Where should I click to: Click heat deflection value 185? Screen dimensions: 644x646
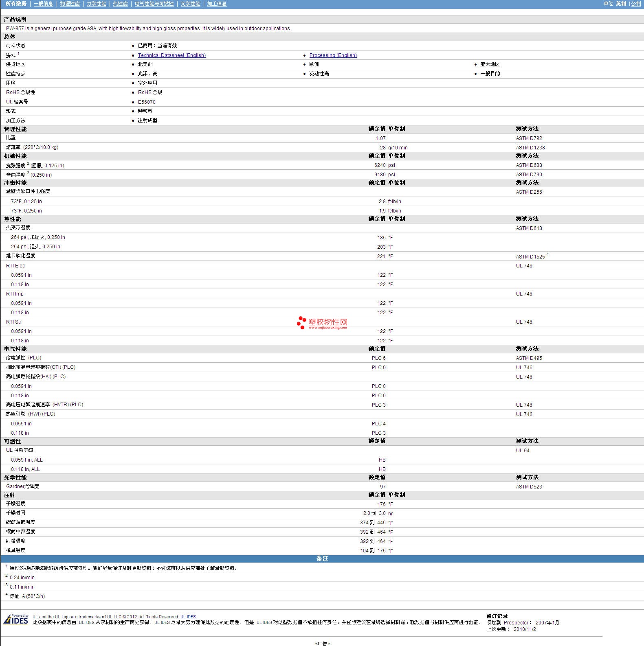click(x=381, y=238)
